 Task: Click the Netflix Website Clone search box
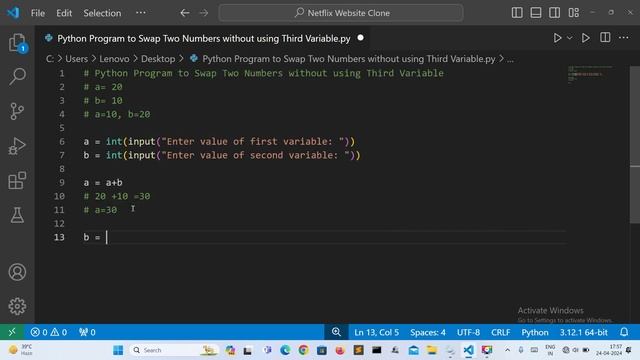(341, 13)
